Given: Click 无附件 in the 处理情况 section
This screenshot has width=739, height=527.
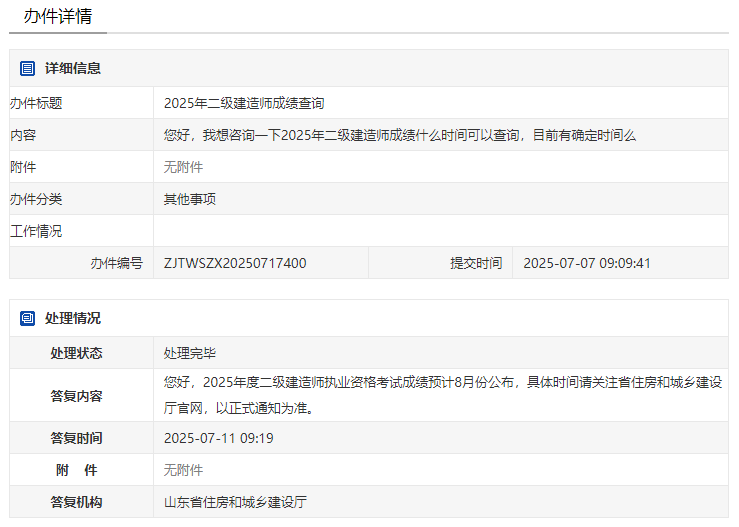Looking at the screenshot, I should 183,470.
